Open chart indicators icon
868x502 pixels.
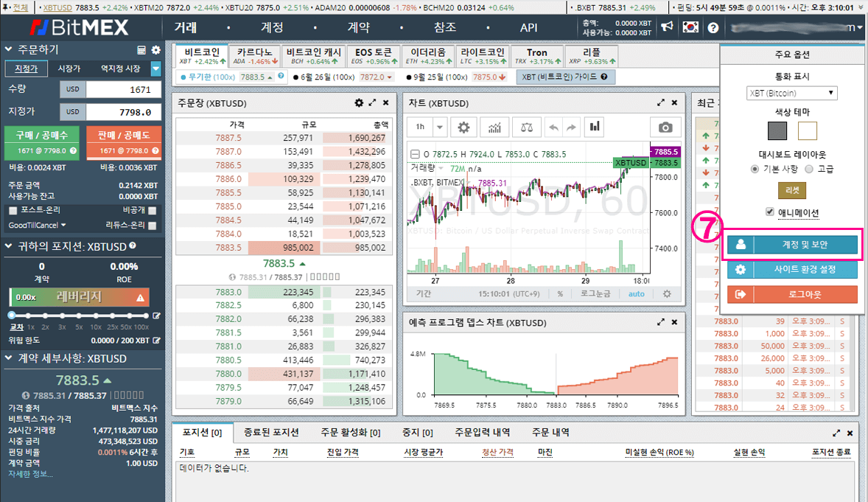pyautogui.click(x=494, y=128)
